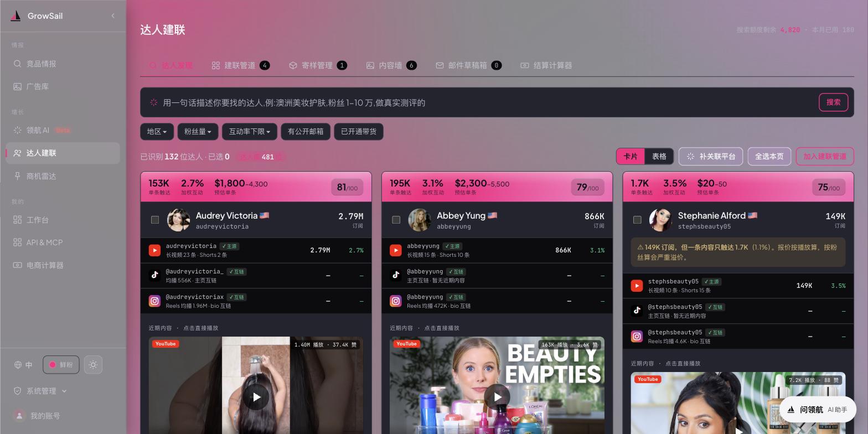Switch to the 达人发现 tab
Screen dimensions: 868x434
pos(170,65)
